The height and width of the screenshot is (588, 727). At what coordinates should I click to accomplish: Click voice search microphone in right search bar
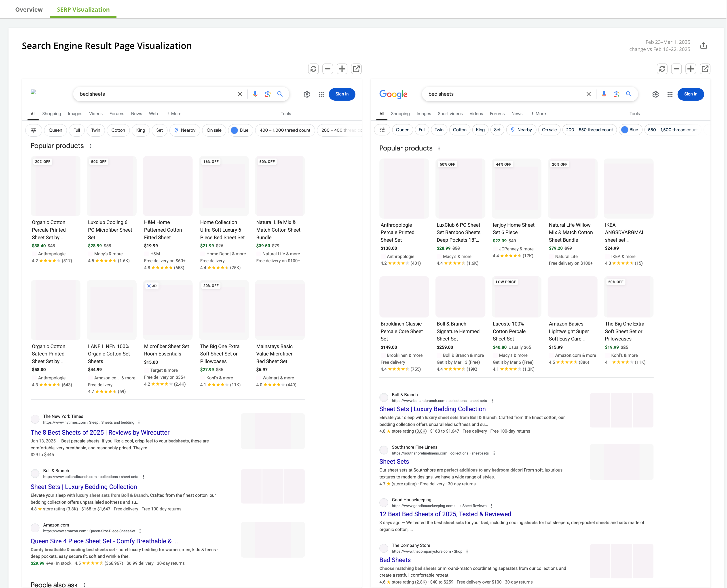coord(604,94)
